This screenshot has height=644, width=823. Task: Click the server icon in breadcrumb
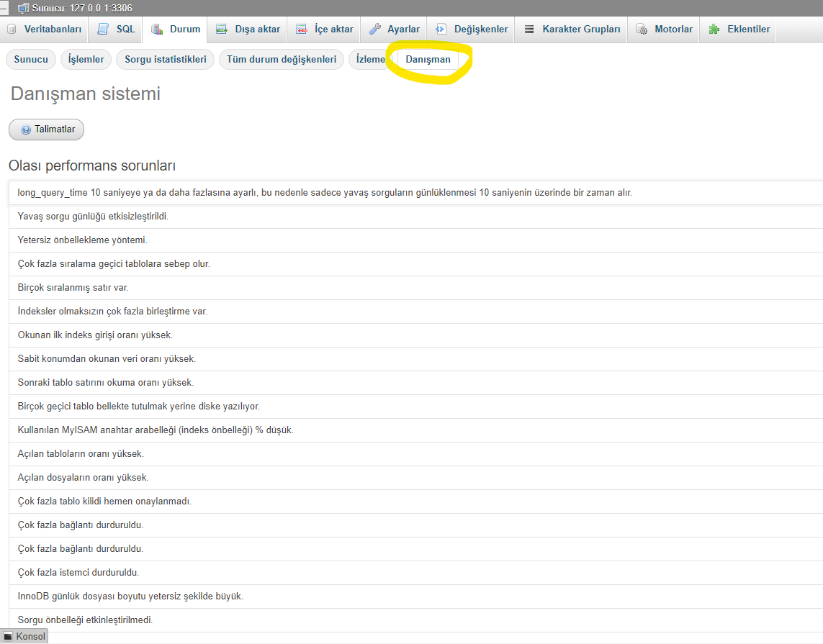click(x=23, y=8)
